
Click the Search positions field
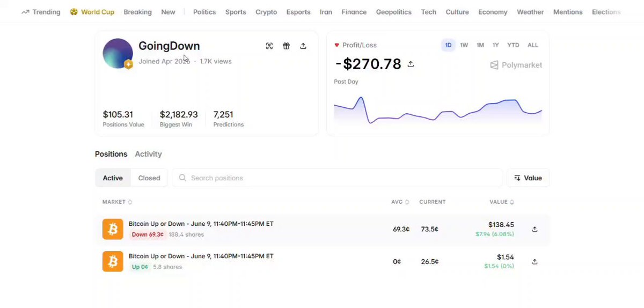pos(337,178)
